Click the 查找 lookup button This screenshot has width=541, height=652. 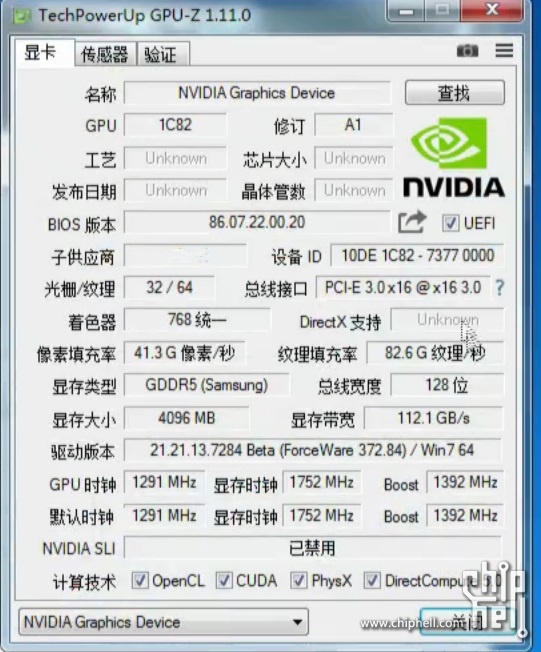455,92
